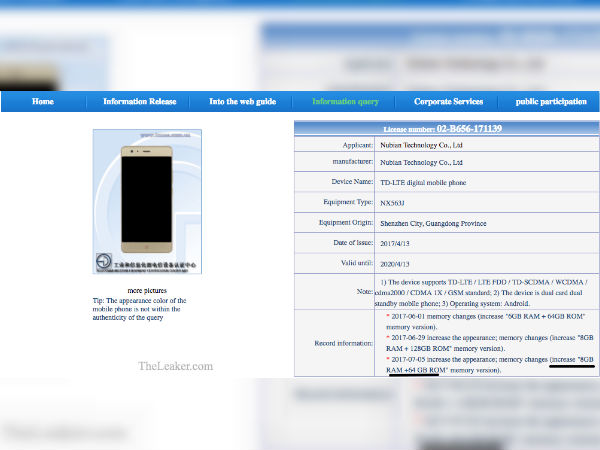Select Information query menu item
Image resolution: width=600 pixels, height=450 pixels.
pos(345,101)
